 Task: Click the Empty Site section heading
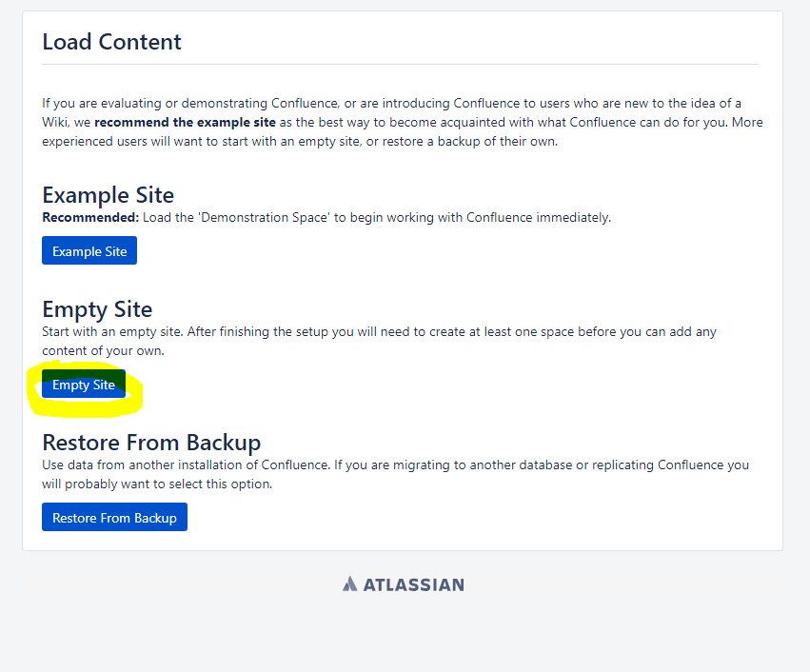click(x=97, y=309)
